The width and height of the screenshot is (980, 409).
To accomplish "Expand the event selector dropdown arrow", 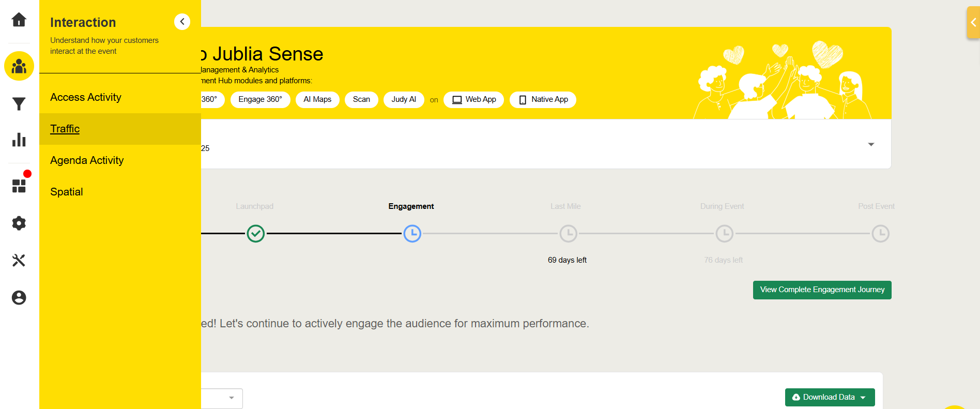I will 871,144.
